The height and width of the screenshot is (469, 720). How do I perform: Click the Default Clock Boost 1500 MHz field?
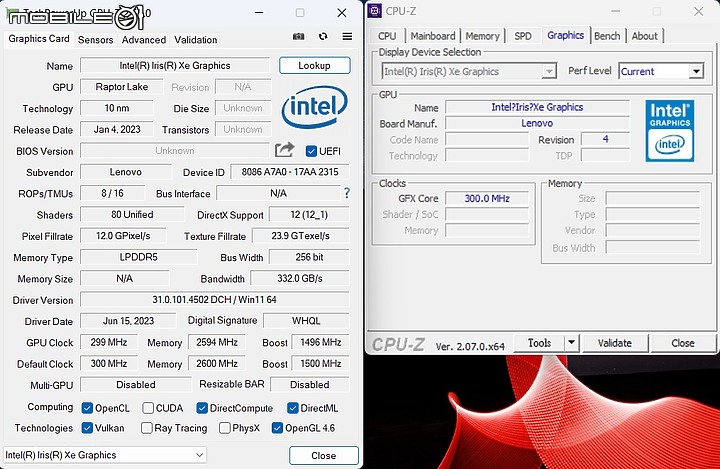tap(321, 363)
